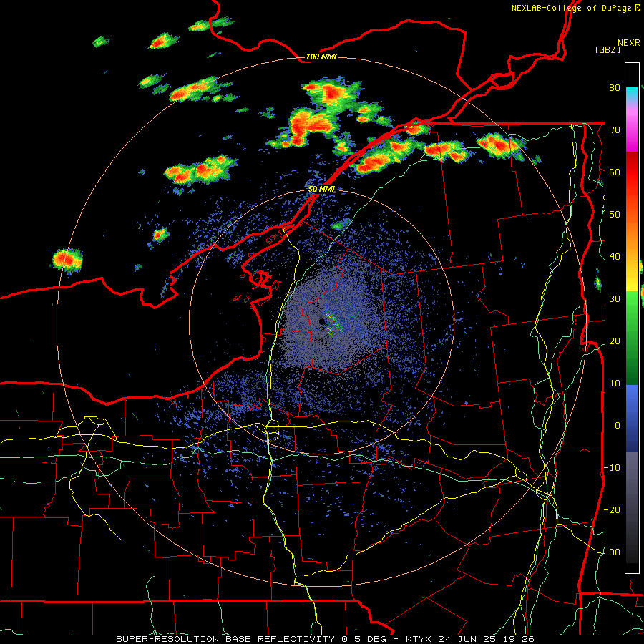Click the "NEXLAB-College of DuPage" credit text
The width and height of the screenshot is (644, 644).
(x=572, y=8)
